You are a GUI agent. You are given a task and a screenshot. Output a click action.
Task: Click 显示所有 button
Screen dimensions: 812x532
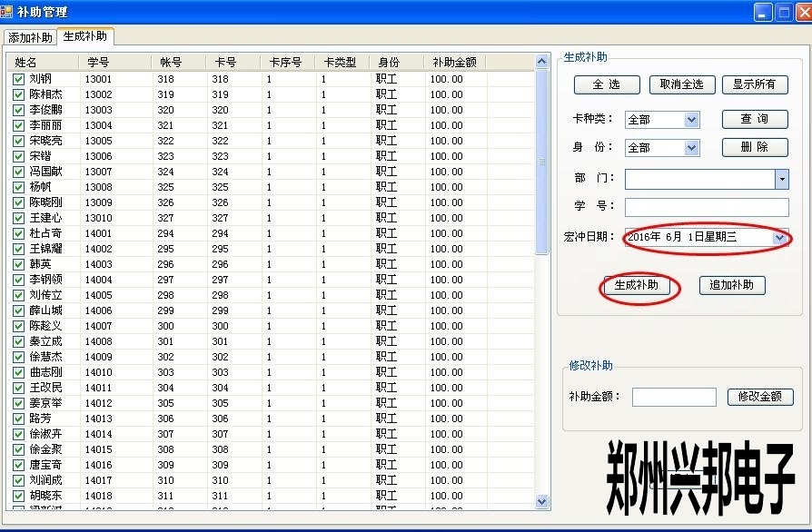coord(755,84)
